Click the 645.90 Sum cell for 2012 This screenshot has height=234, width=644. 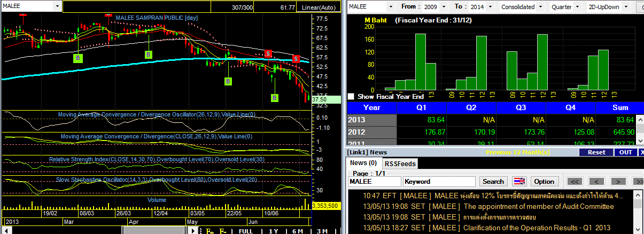(x=617, y=132)
